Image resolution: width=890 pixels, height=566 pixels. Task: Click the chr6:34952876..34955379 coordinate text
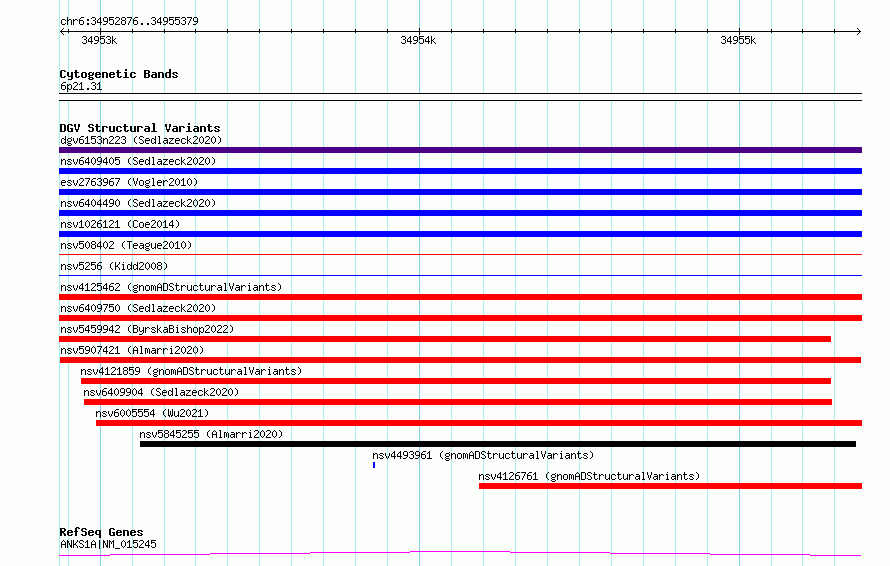(x=129, y=22)
